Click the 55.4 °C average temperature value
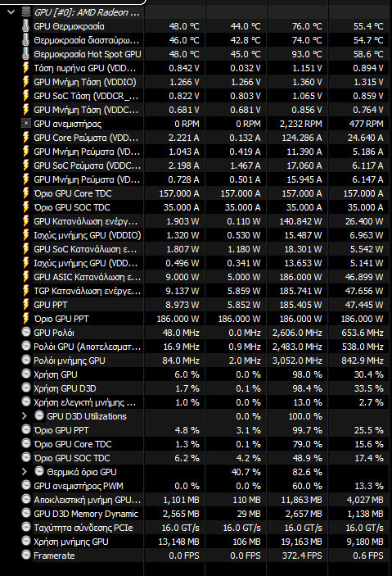 pos(368,26)
